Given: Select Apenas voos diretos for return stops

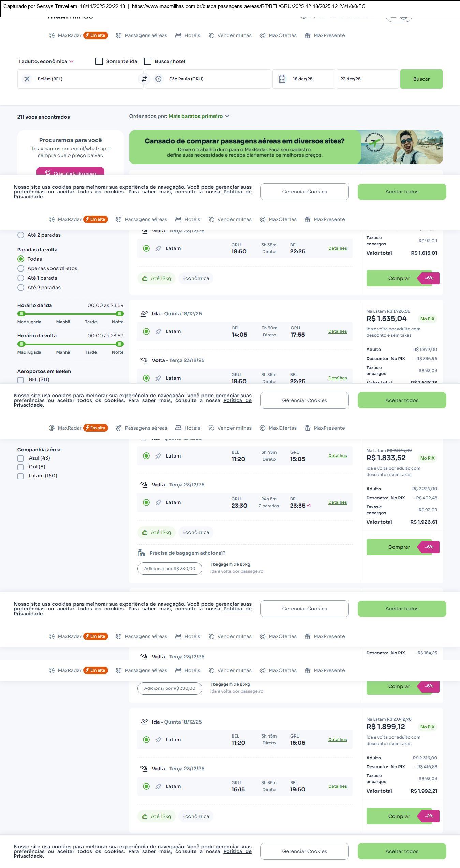Looking at the screenshot, I should coord(21,268).
